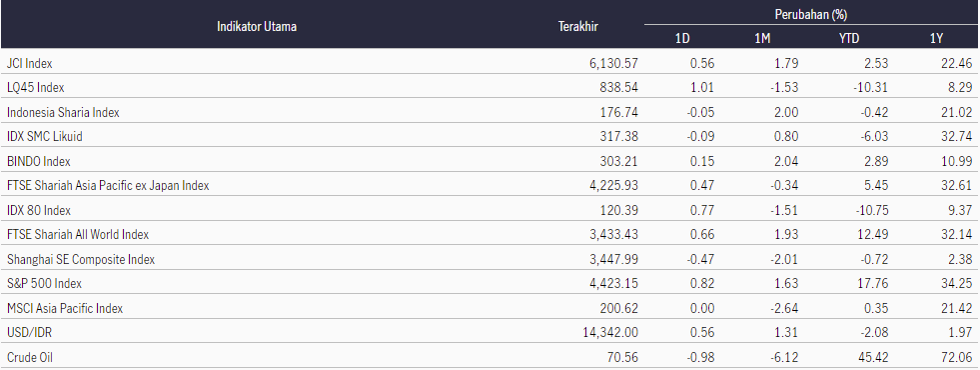Click FTSE Shariah Asia Pacific ex Japan Index
The image size is (980, 370).
pyautogui.click(x=108, y=185)
